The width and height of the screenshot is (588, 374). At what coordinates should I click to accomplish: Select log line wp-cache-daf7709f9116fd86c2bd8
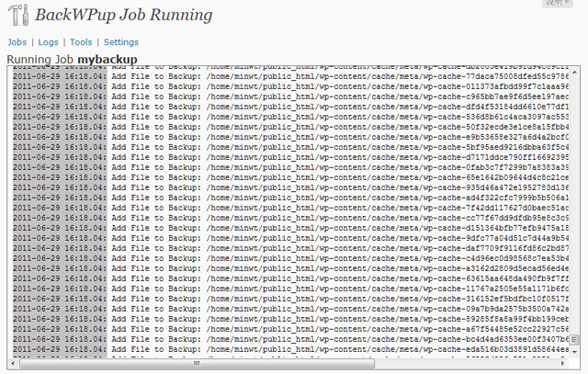[290, 249]
